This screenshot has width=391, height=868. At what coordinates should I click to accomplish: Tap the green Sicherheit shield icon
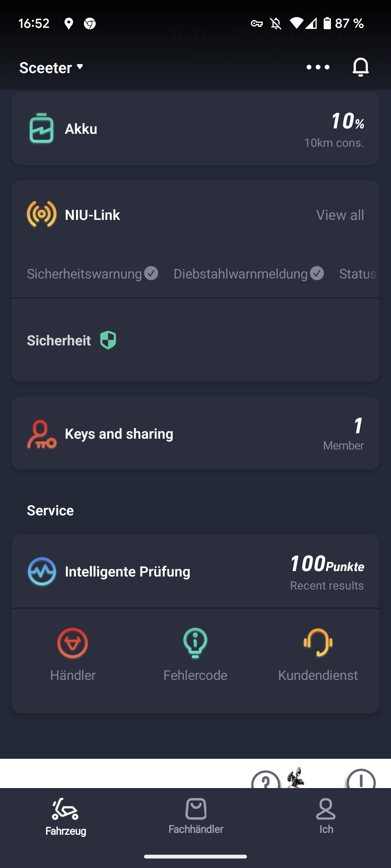[x=108, y=340]
